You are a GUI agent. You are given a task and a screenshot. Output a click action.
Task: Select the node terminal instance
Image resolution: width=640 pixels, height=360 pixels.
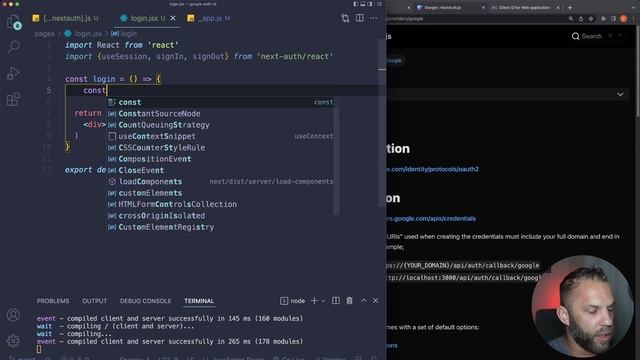pyautogui.click(x=293, y=301)
